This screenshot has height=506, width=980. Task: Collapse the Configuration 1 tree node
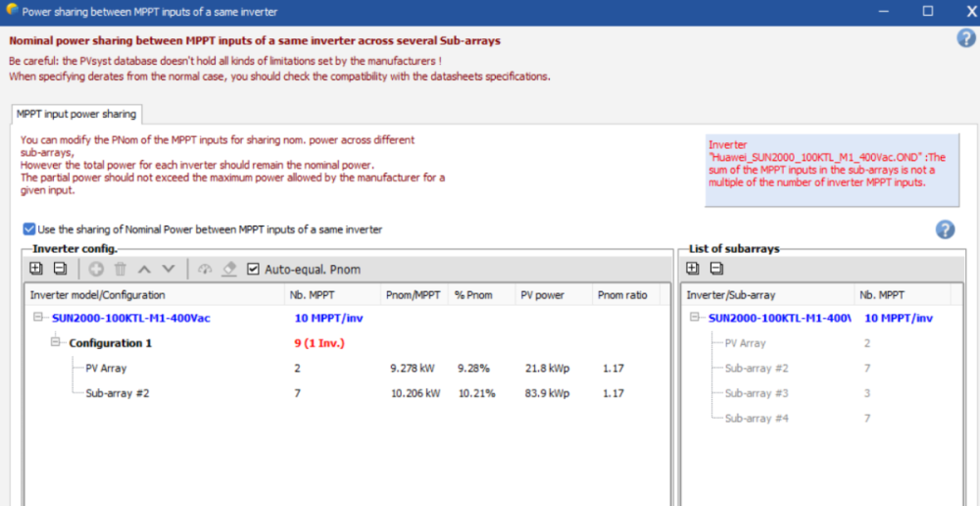coord(57,343)
